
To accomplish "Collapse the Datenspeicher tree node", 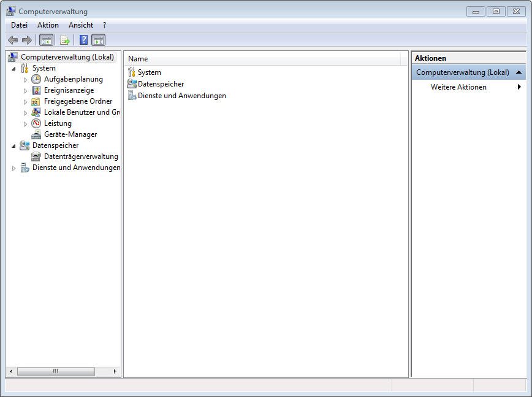I will pyautogui.click(x=13, y=146).
